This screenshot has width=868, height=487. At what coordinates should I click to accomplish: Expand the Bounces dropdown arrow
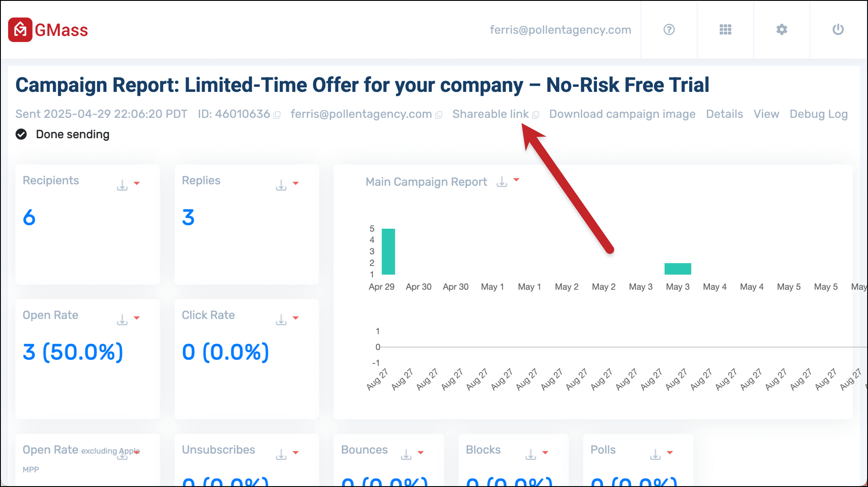click(x=421, y=452)
